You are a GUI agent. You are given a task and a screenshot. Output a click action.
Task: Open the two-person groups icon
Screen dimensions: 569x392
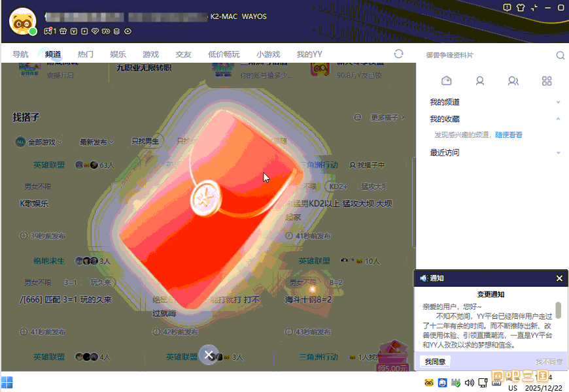coord(513,80)
